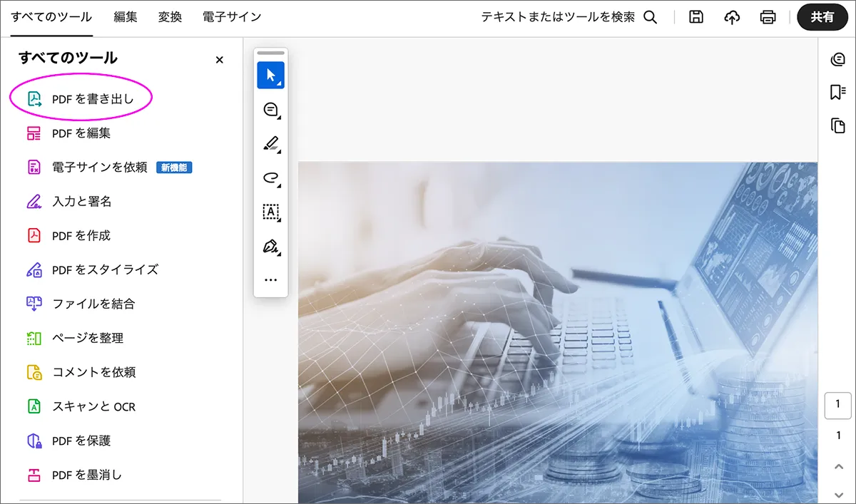Click the テキストまたはツールを検索 search field
The image size is (856, 504).
tap(558, 17)
